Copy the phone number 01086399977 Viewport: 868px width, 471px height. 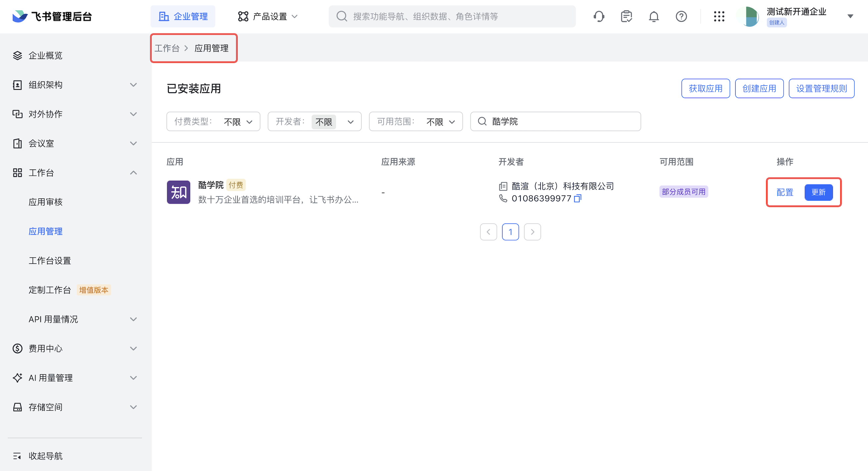pyautogui.click(x=577, y=198)
